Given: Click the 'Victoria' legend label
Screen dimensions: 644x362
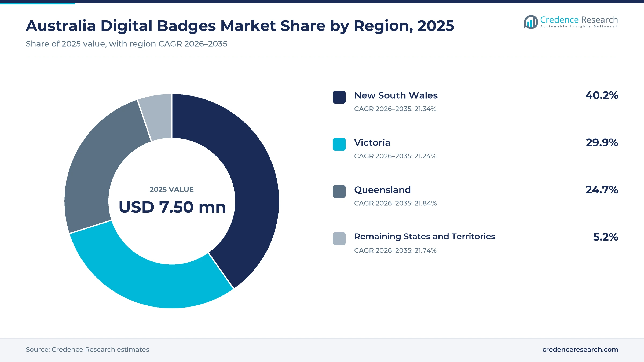Looking at the screenshot, I should click(x=372, y=143).
